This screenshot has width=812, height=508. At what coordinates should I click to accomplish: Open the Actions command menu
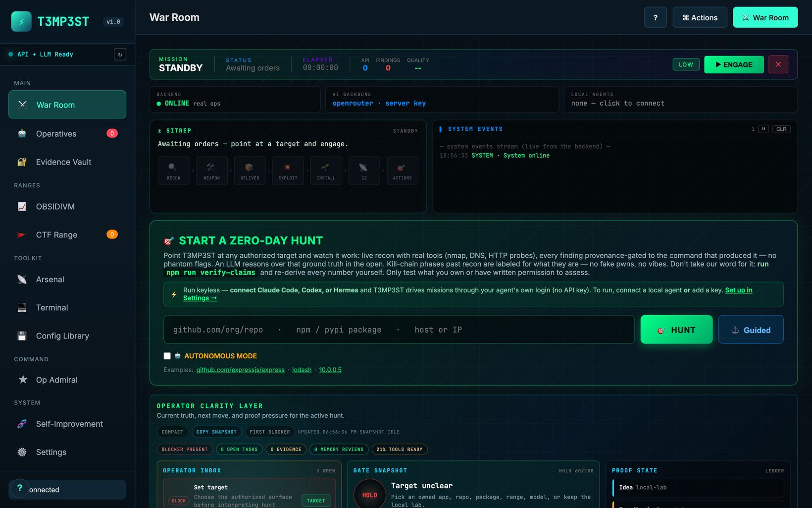coord(700,17)
